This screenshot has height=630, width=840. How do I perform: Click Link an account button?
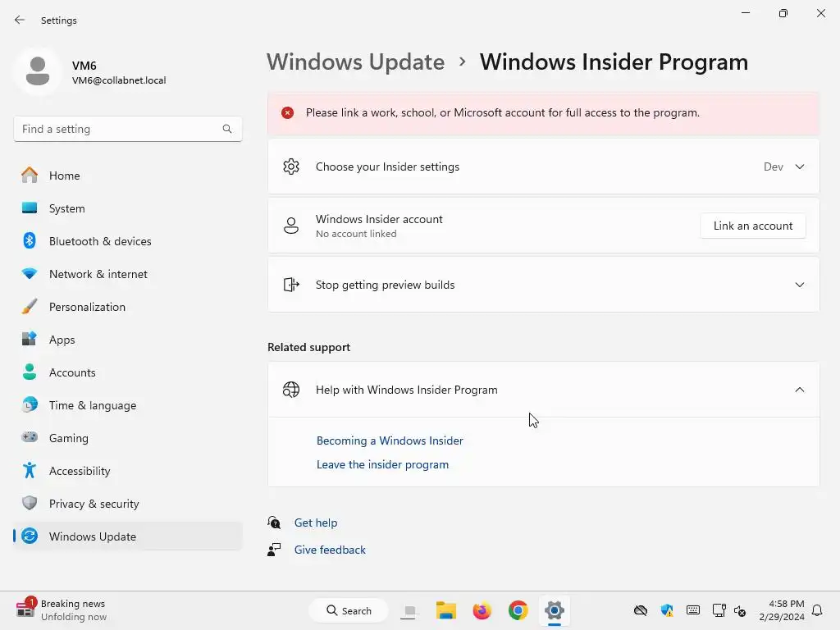(753, 226)
